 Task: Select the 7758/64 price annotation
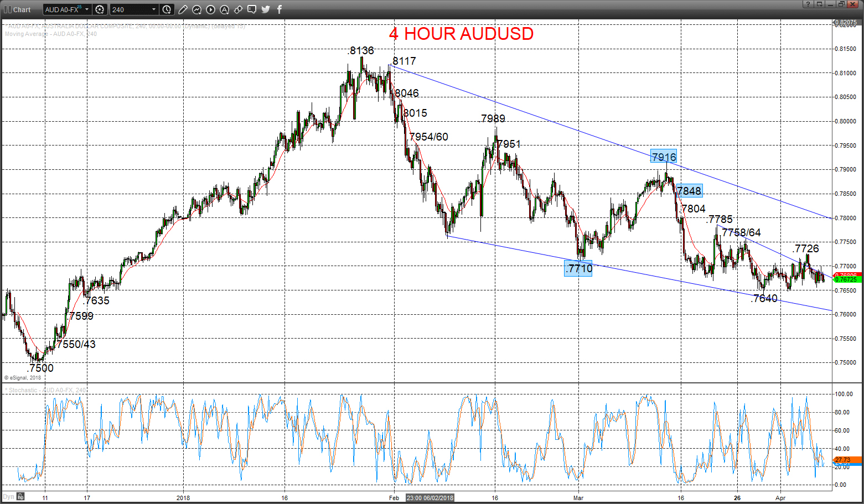pyautogui.click(x=741, y=232)
